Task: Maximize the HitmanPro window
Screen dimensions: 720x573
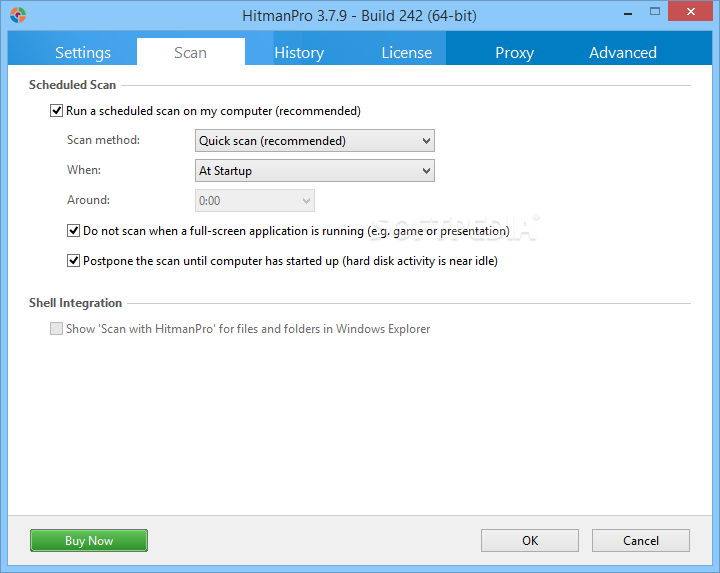Action: tap(655, 12)
